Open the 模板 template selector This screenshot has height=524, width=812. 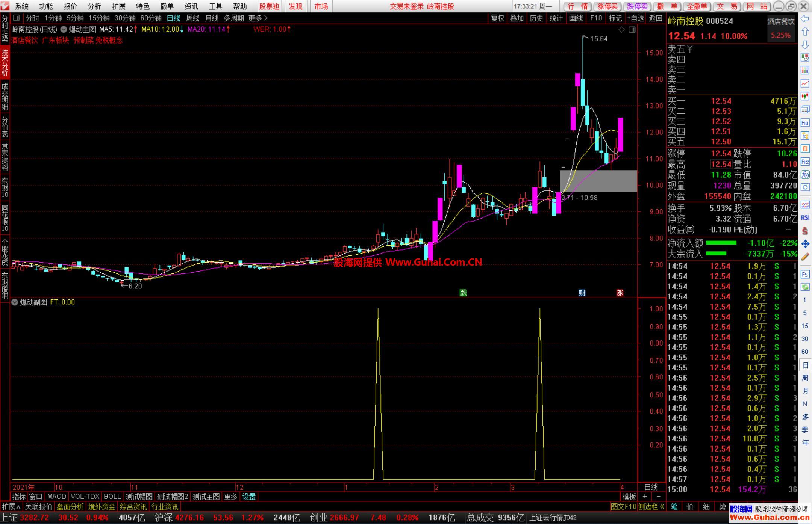click(629, 497)
